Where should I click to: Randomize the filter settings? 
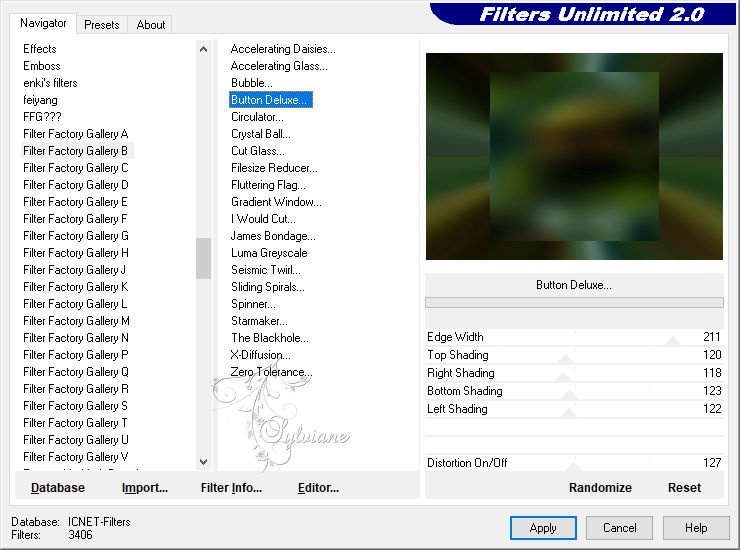click(600, 488)
